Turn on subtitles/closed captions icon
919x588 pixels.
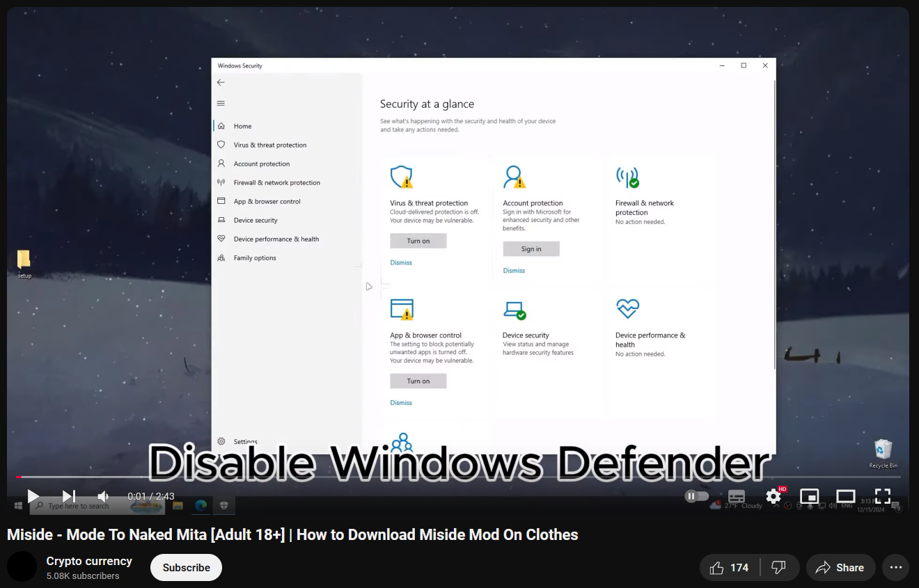736,496
